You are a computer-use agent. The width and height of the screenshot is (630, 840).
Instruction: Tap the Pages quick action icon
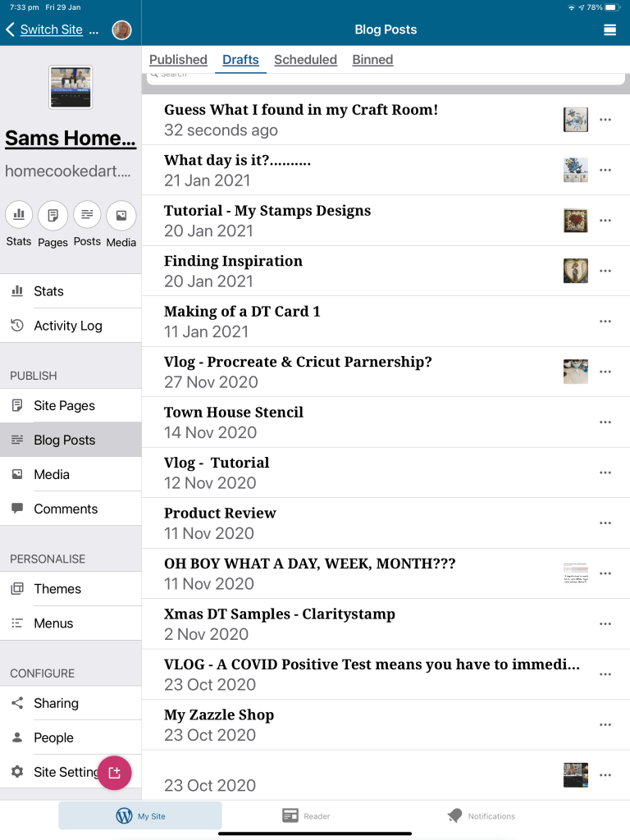coord(52,215)
